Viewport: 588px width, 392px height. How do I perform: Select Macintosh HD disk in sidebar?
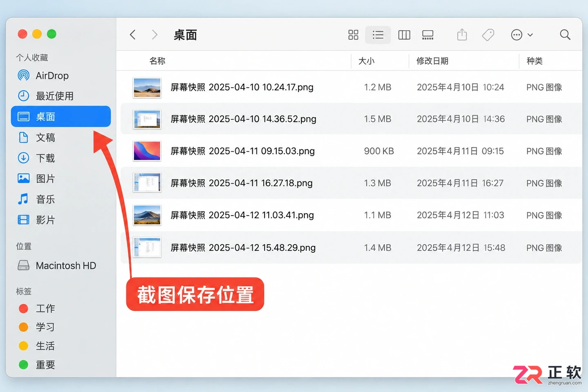61,266
